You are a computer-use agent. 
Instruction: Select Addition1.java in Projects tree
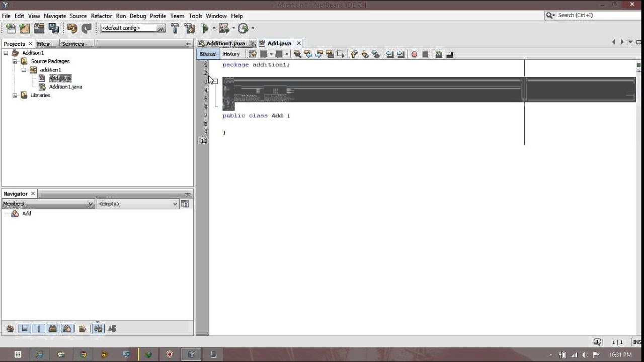click(65, 87)
